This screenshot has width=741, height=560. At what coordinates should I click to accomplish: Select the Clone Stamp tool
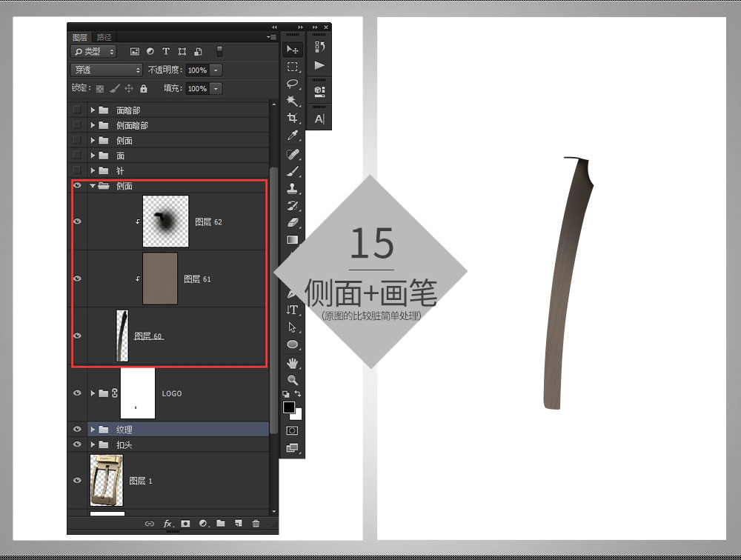[x=293, y=188]
